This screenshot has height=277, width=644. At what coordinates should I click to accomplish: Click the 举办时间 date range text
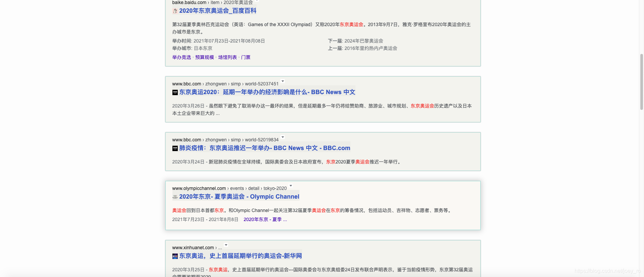[x=219, y=41]
